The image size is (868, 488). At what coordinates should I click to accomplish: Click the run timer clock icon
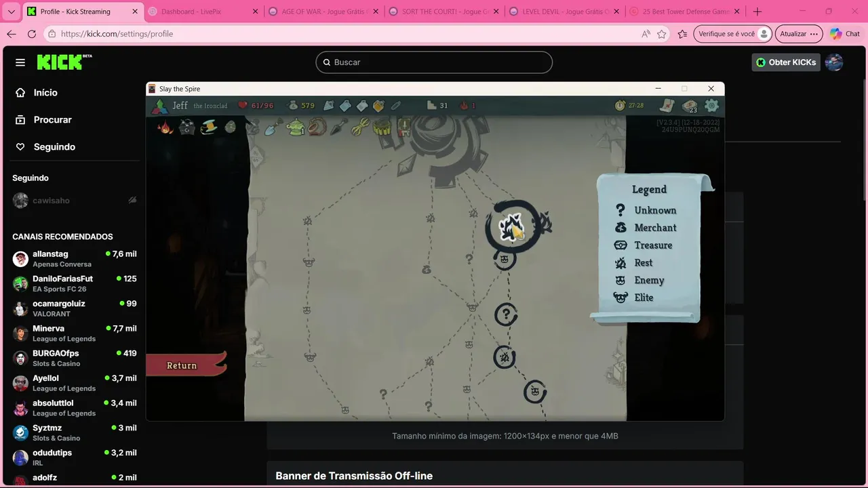(620, 106)
